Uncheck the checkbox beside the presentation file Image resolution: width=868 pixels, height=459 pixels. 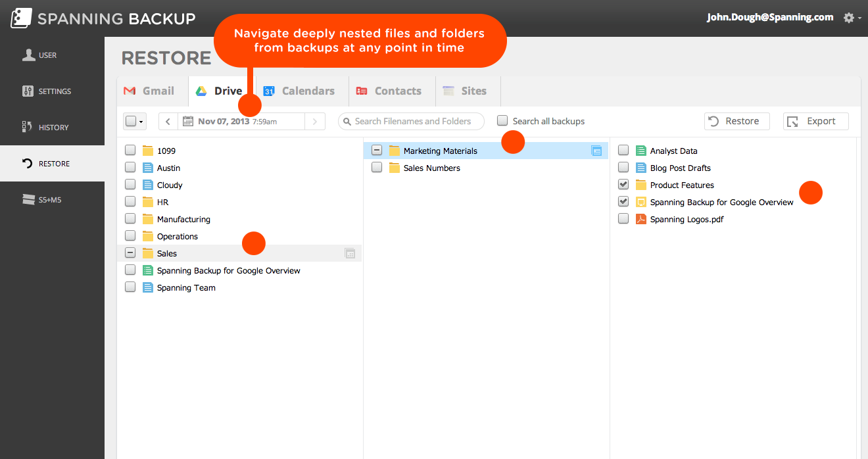pyautogui.click(x=623, y=202)
